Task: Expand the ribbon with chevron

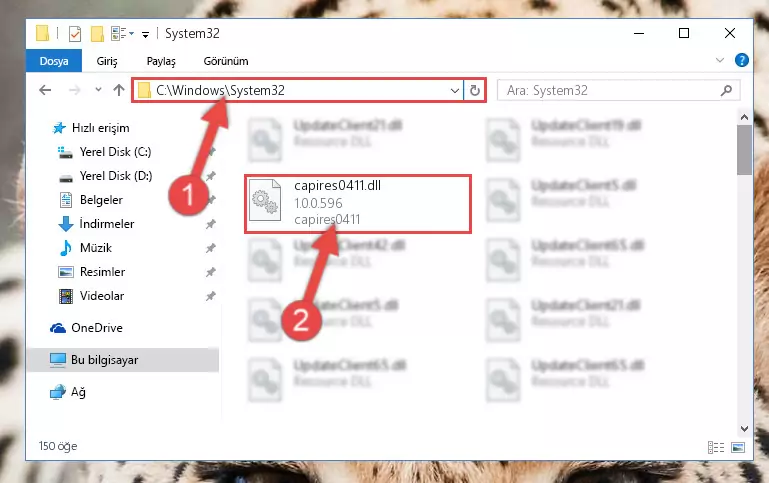Action: click(719, 60)
